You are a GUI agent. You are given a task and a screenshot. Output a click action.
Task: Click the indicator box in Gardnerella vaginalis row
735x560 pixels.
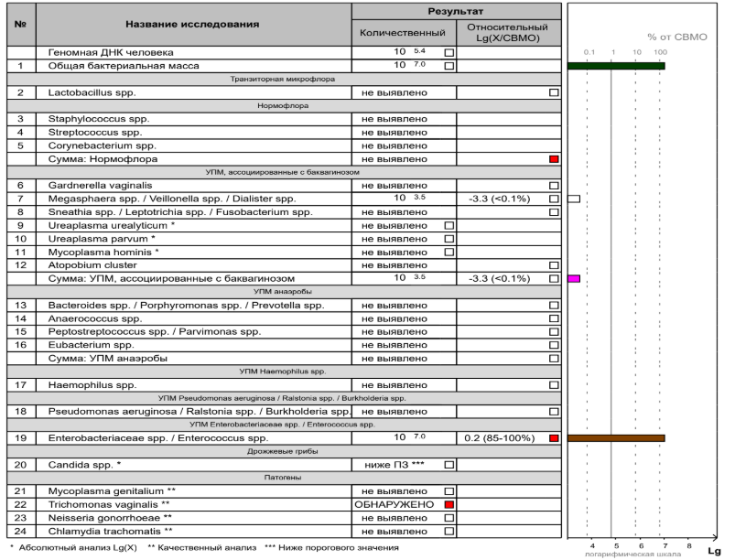point(554,186)
